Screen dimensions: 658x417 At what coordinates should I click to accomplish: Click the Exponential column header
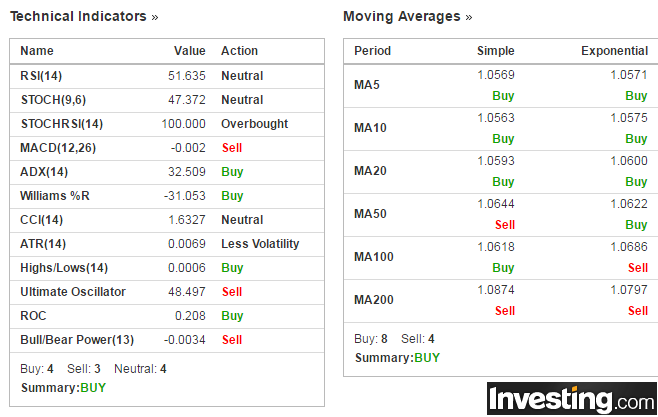pyautogui.click(x=614, y=51)
